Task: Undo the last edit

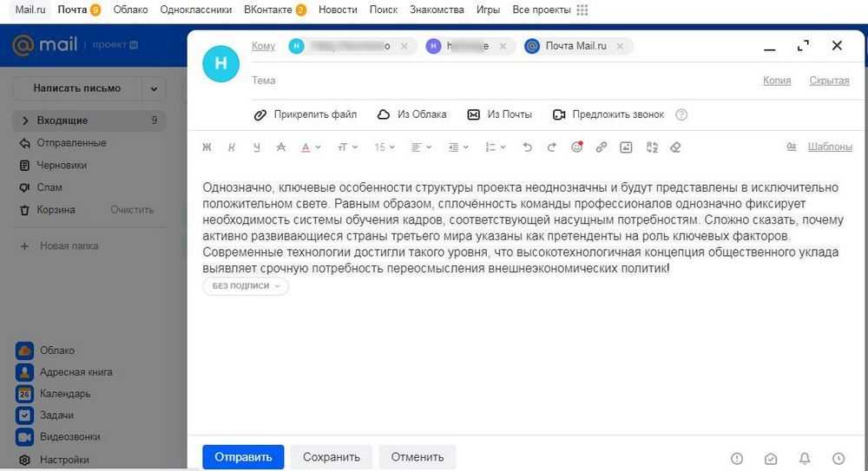Action: pyautogui.click(x=527, y=147)
